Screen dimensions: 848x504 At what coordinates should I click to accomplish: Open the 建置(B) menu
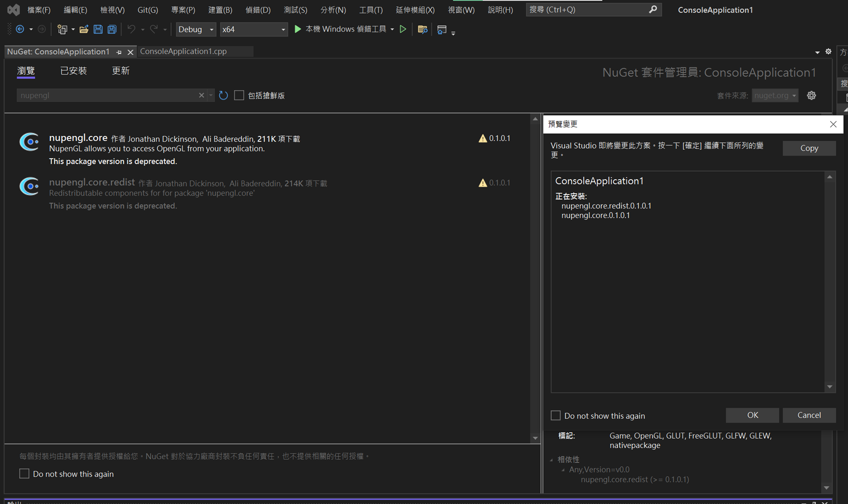point(220,9)
